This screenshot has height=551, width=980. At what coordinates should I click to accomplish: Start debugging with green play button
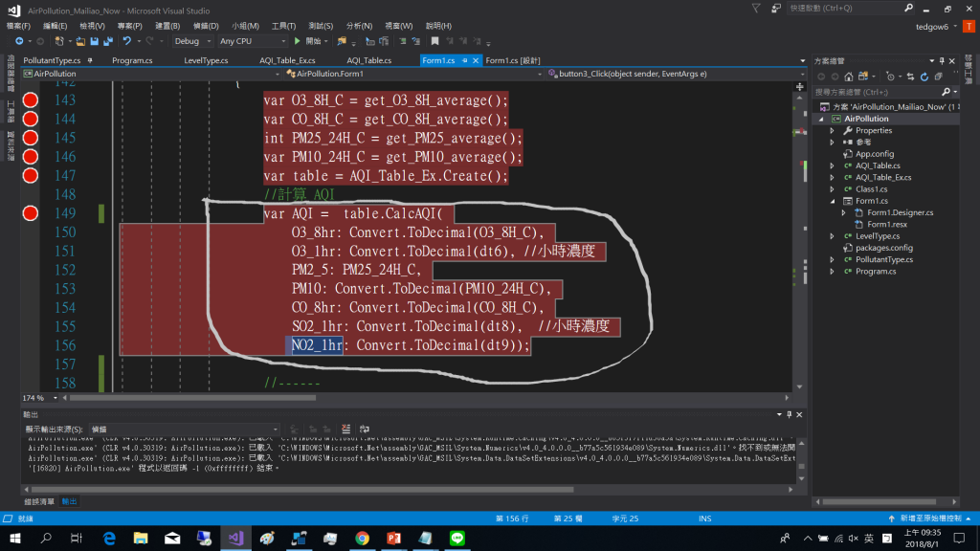click(x=298, y=41)
